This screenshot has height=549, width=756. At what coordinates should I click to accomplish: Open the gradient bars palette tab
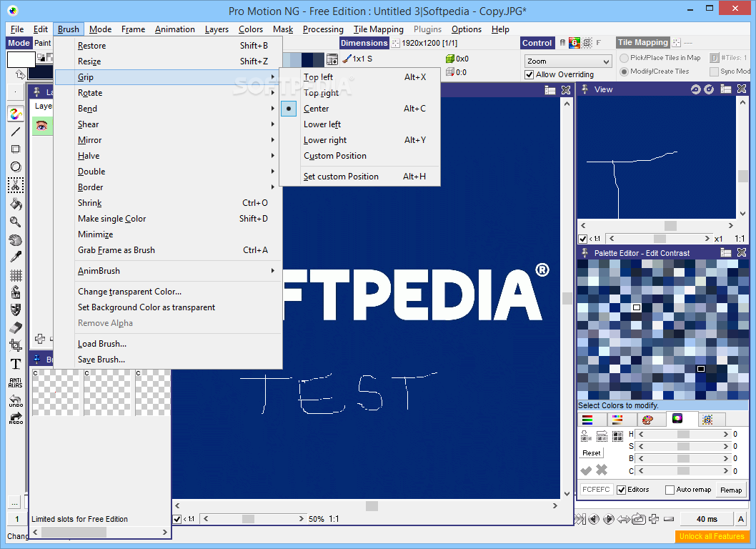(617, 420)
